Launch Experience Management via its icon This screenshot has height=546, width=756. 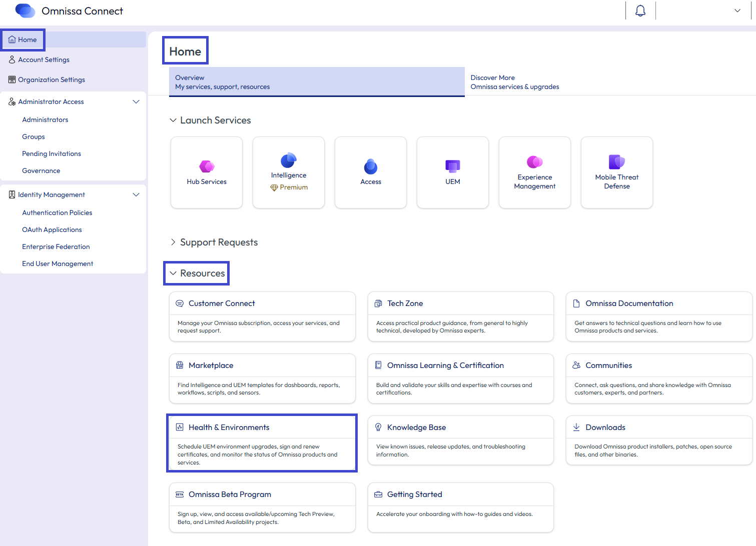click(535, 161)
